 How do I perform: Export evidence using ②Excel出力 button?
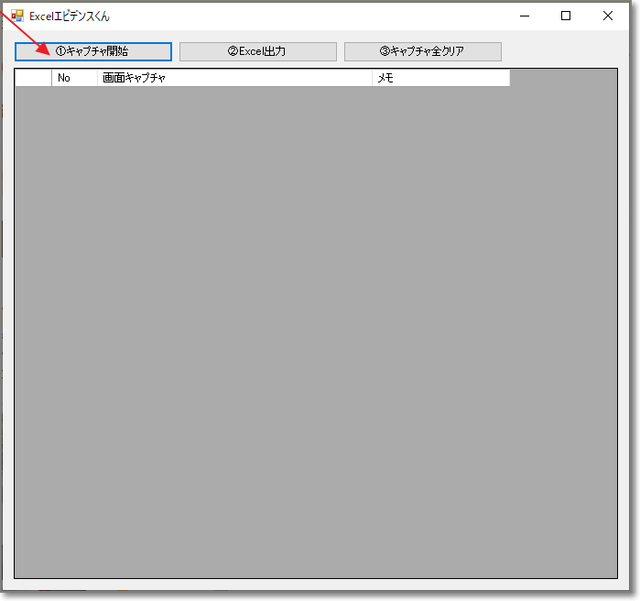[x=257, y=51]
